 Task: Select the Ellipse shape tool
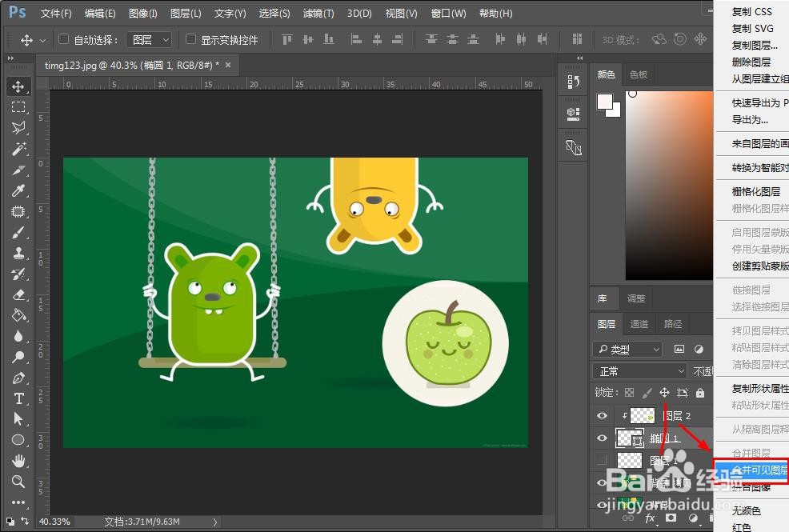coord(18,440)
